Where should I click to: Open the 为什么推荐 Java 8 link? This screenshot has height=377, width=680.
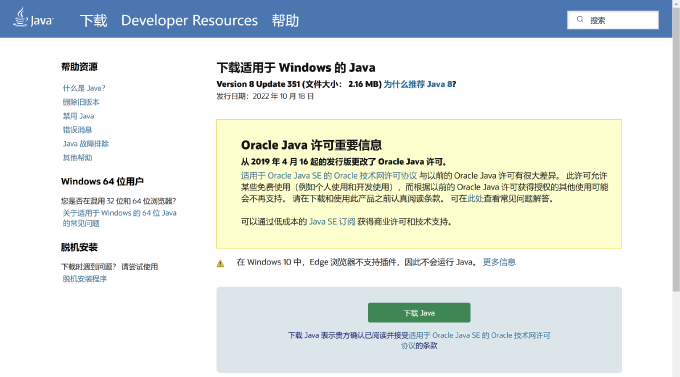(x=418, y=84)
